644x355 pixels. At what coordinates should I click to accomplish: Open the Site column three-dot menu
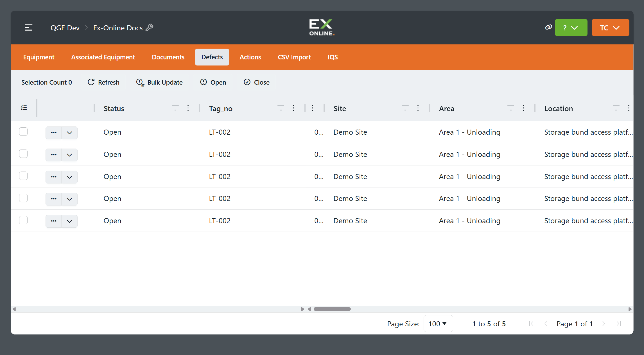click(418, 108)
